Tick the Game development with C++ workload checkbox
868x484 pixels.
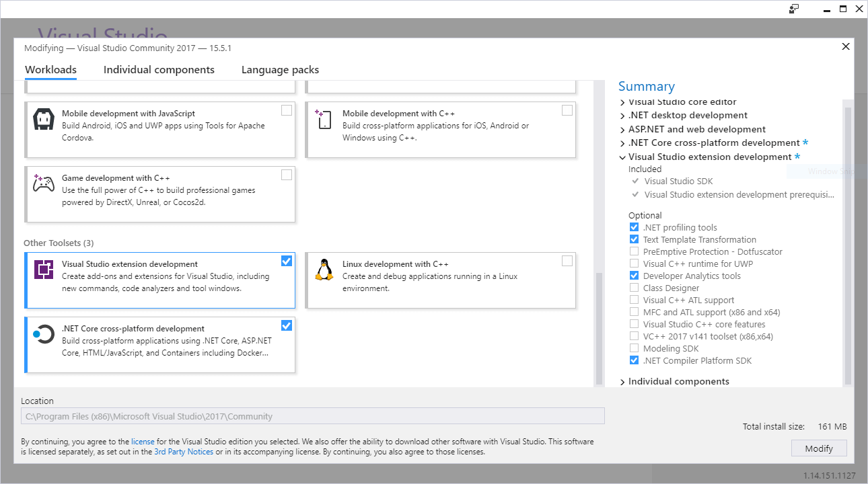tap(287, 175)
